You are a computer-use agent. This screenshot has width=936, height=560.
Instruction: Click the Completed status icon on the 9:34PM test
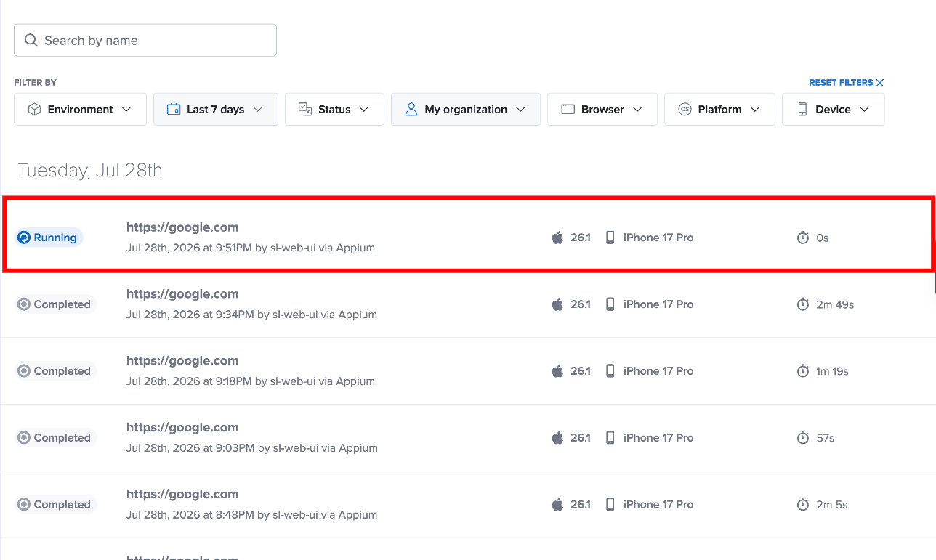pyautogui.click(x=24, y=304)
